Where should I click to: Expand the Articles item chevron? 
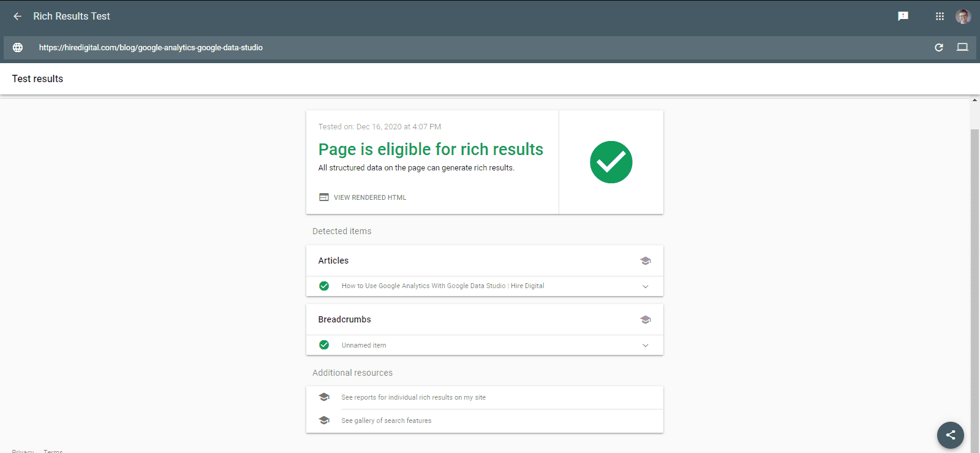pos(645,286)
